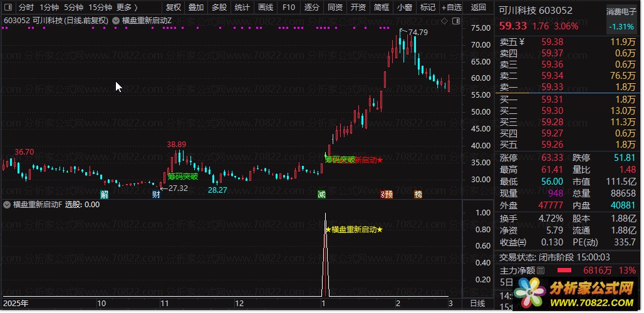Open the detail list icon next to 主力净额

(541, 270)
